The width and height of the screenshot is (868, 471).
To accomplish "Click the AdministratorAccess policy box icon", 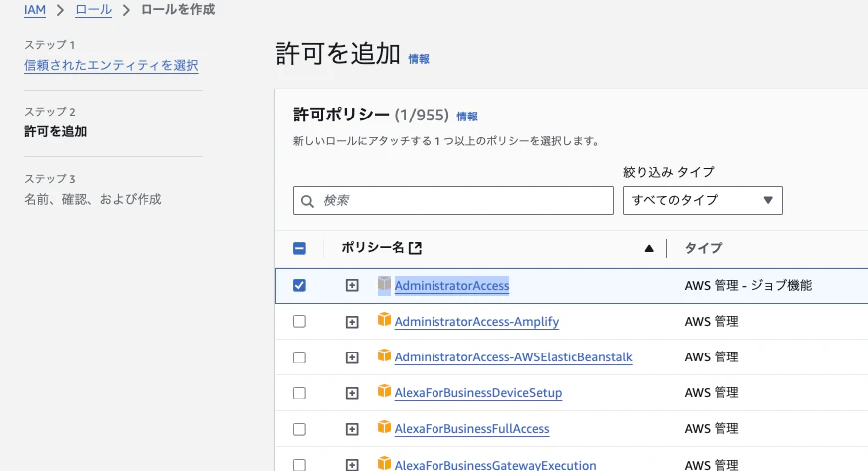I will pos(385,284).
